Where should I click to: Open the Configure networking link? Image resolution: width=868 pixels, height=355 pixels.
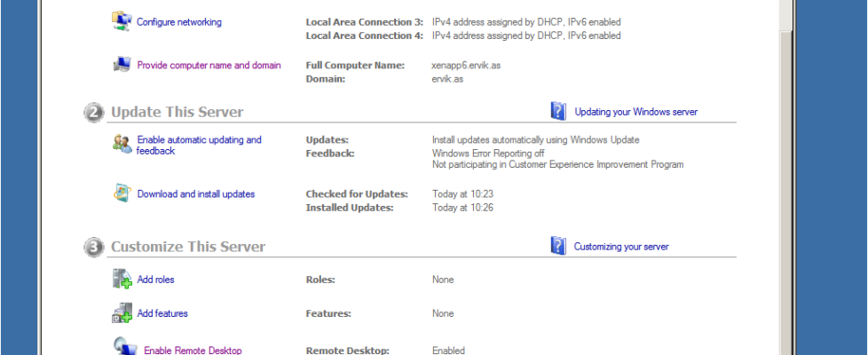pos(179,22)
